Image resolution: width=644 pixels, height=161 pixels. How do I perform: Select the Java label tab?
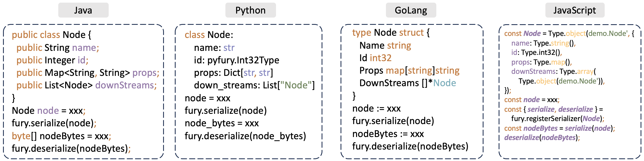coord(83,10)
